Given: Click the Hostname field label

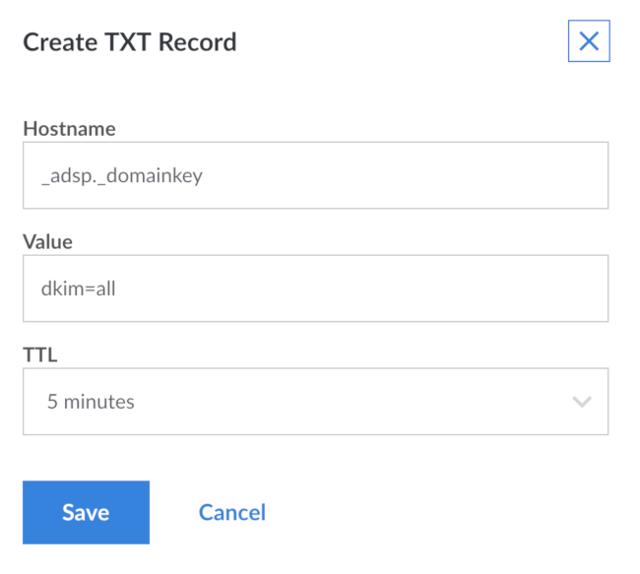Looking at the screenshot, I should click(x=69, y=129).
